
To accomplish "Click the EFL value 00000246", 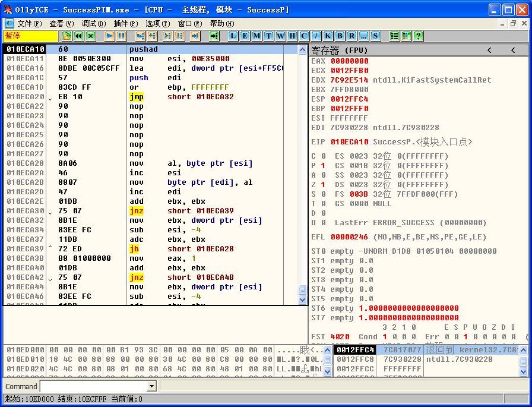I will point(350,237).
